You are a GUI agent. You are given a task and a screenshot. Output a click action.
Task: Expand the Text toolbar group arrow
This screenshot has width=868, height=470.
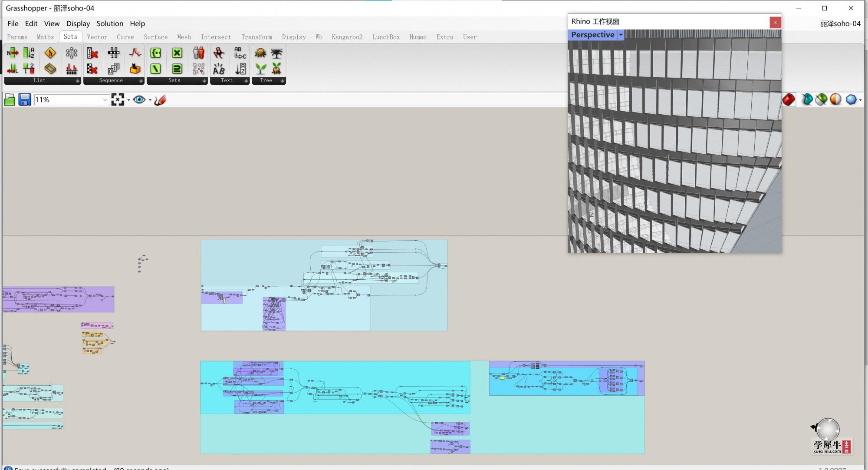tap(245, 80)
